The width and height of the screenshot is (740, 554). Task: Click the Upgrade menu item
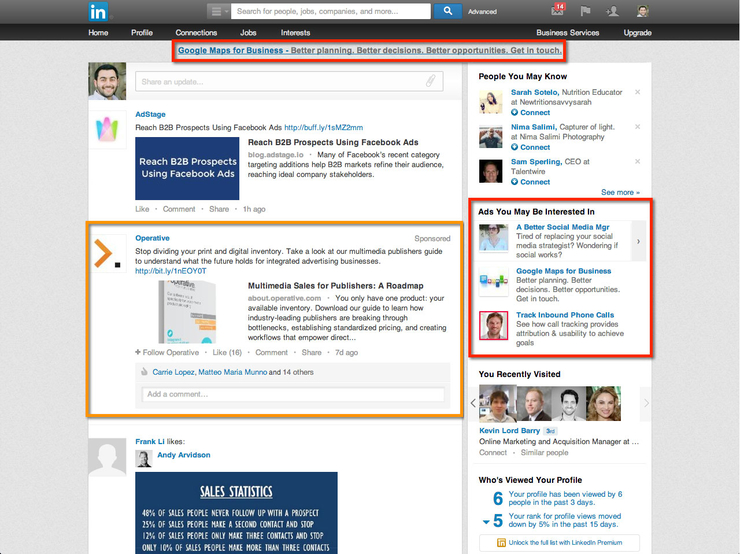click(x=638, y=33)
